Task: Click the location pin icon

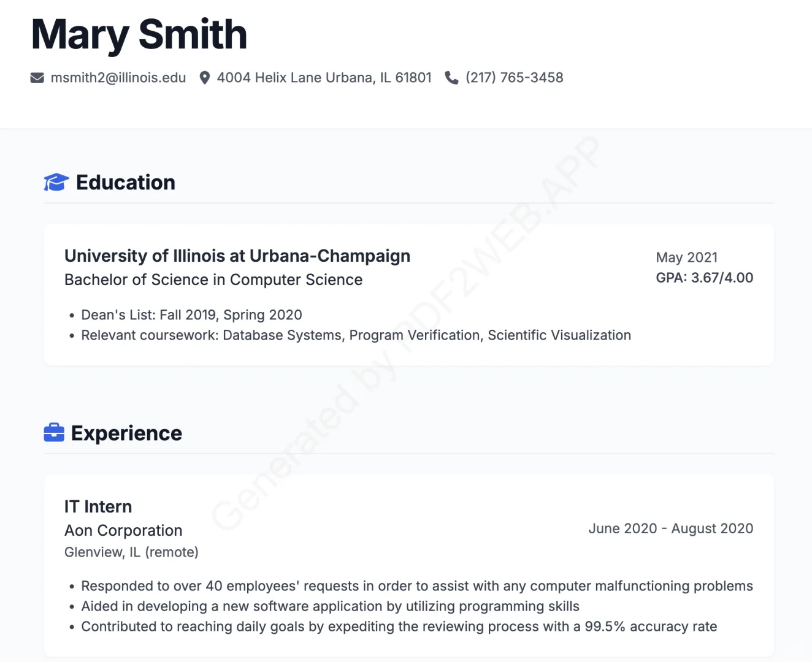Action: pyautogui.click(x=205, y=78)
